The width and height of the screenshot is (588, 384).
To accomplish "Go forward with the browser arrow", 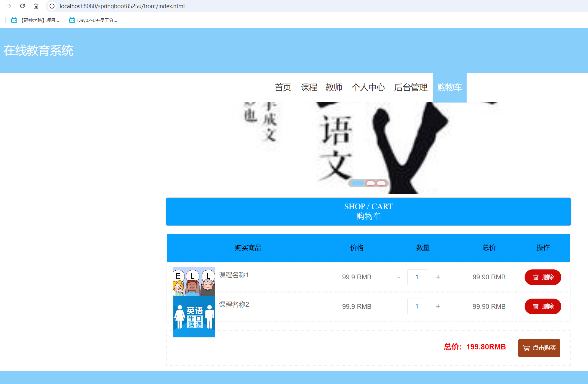I will click(9, 6).
